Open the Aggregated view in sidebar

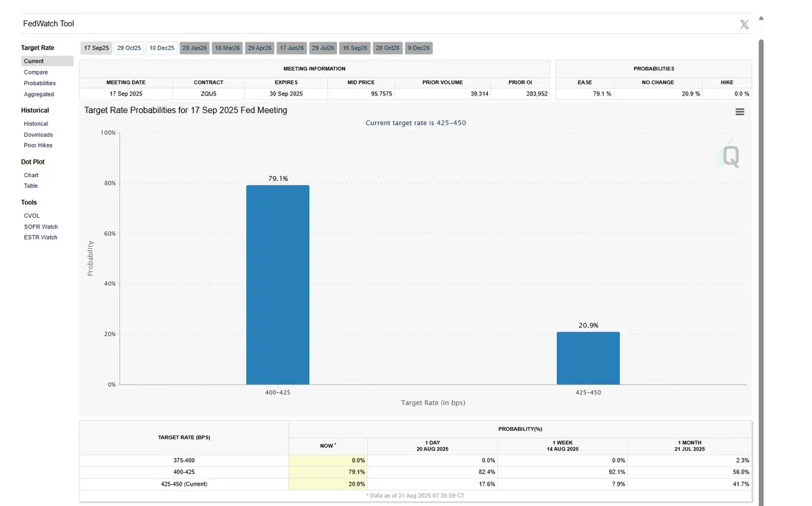pyautogui.click(x=39, y=94)
